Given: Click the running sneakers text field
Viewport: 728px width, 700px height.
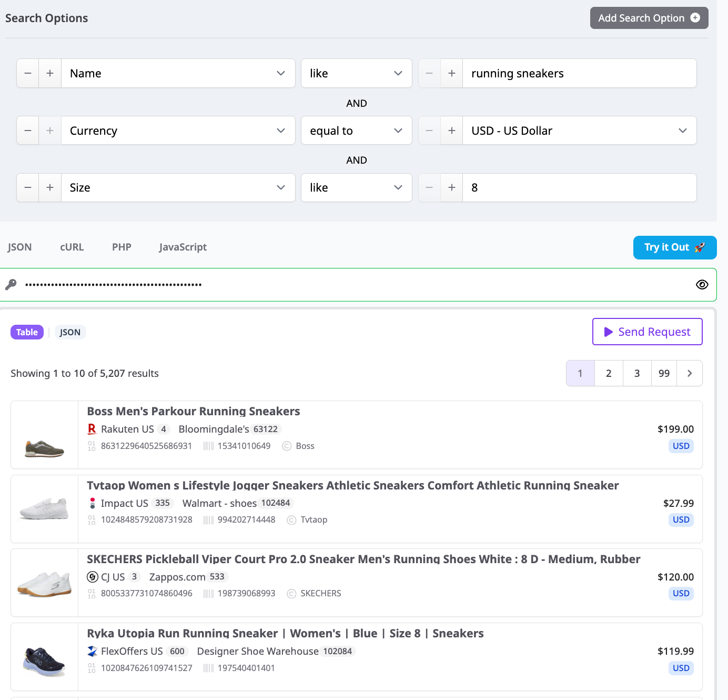Looking at the screenshot, I should pyautogui.click(x=580, y=73).
